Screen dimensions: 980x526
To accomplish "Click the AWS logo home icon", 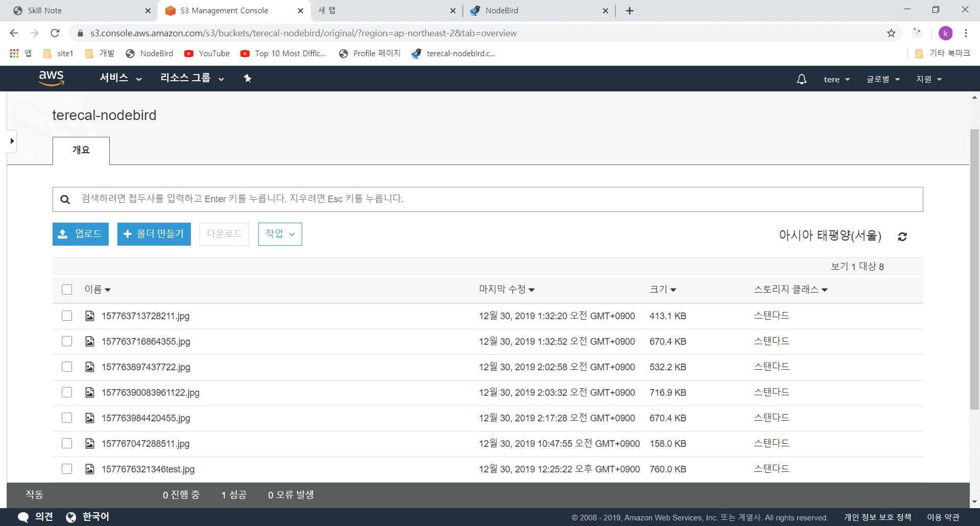I will click(52, 78).
